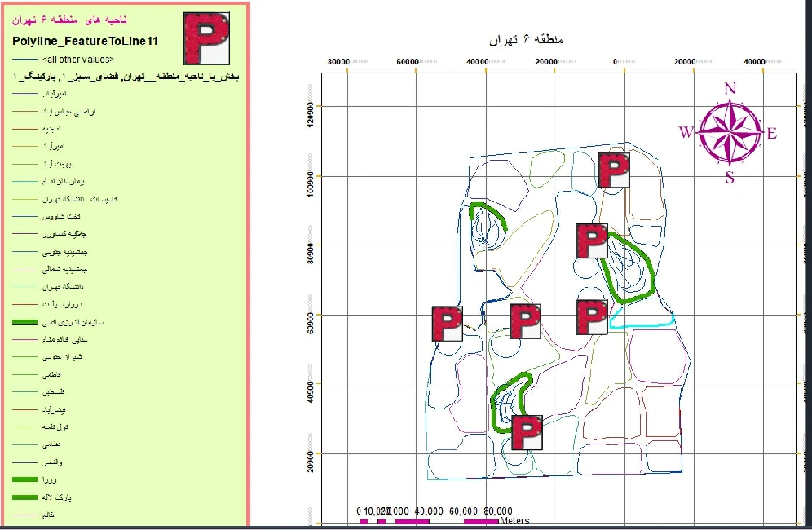This screenshot has width=812, height=530.
Task: Click the thick green swatch for وزرا
Action: pyautogui.click(x=26, y=479)
